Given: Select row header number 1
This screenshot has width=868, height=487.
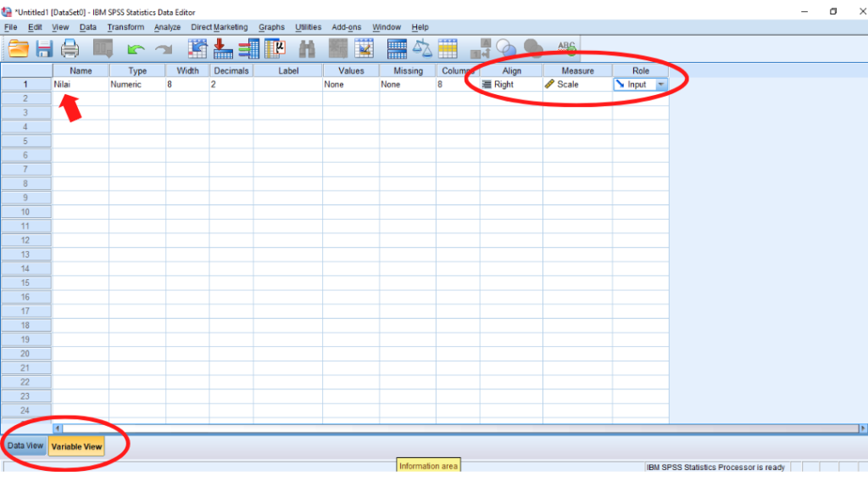Looking at the screenshot, I should pos(26,84).
